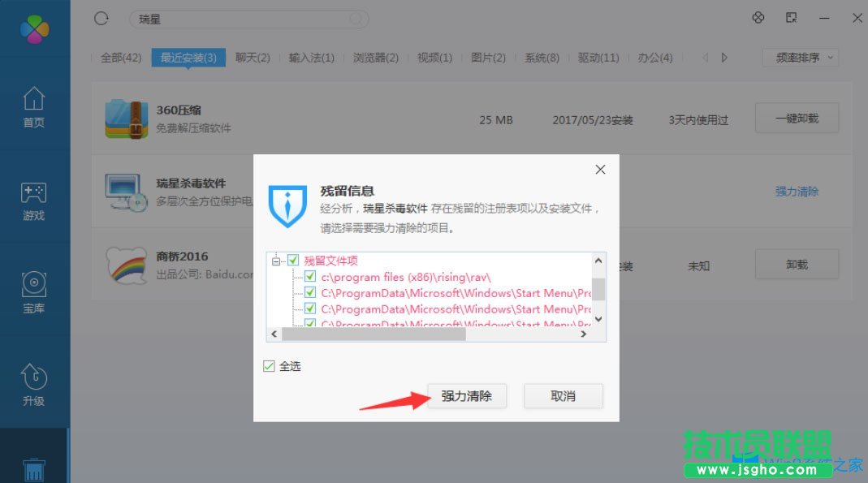Open the 系统(8) category tab

point(541,58)
